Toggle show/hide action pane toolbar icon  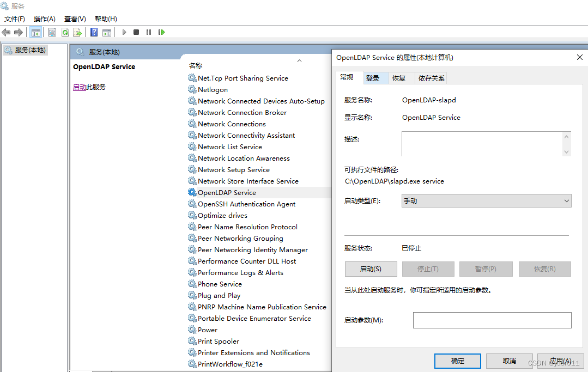pyautogui.click(x=107, y=33)
